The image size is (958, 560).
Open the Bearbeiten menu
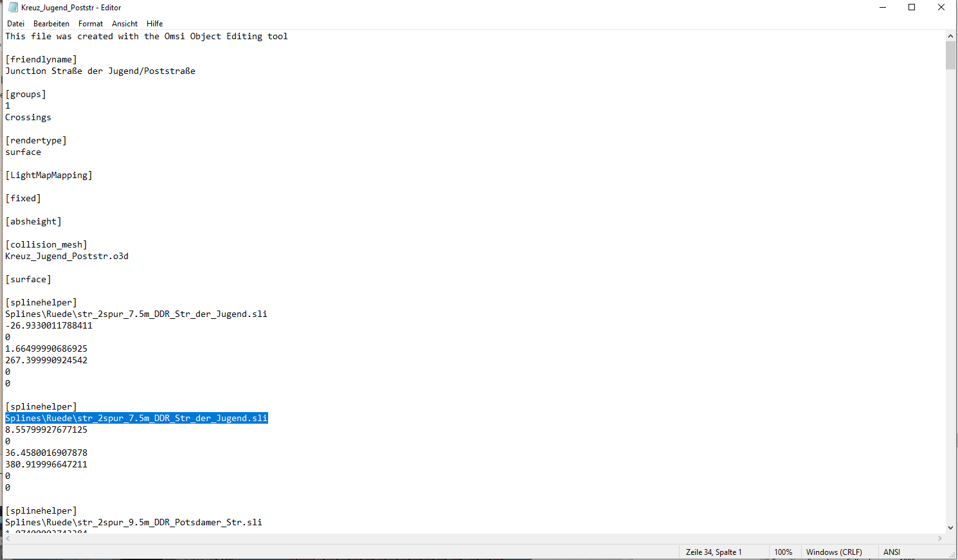pos(51,24)
